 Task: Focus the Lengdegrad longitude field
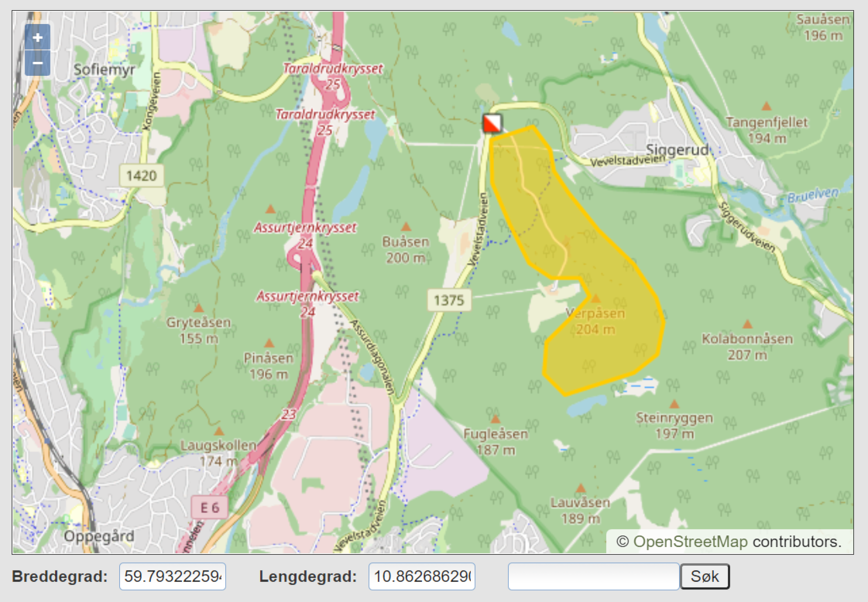pos(421,576)
